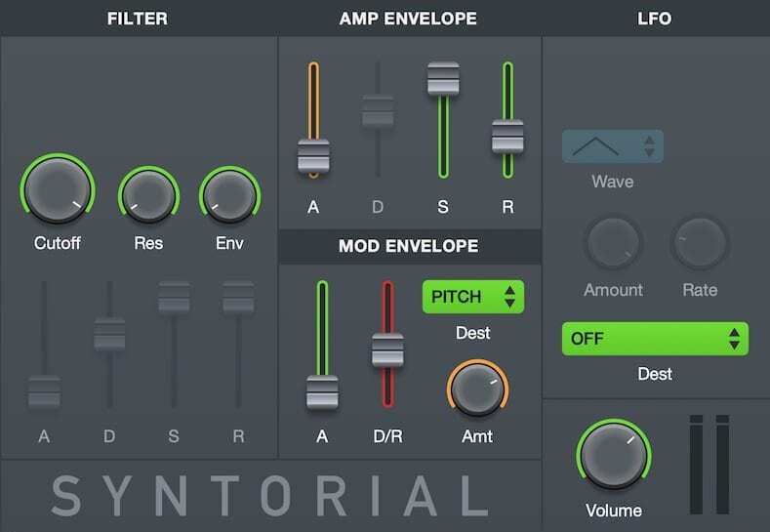The image size is (770, 532).
Task: Click the R label under the Filter envelope sliders
Action: click(239, 436)
